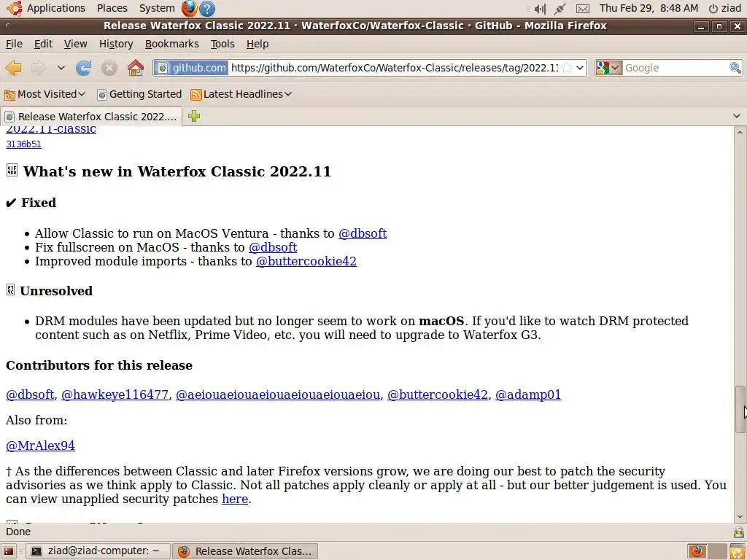Open @adamp01 contributor link

tap(528, 394)
